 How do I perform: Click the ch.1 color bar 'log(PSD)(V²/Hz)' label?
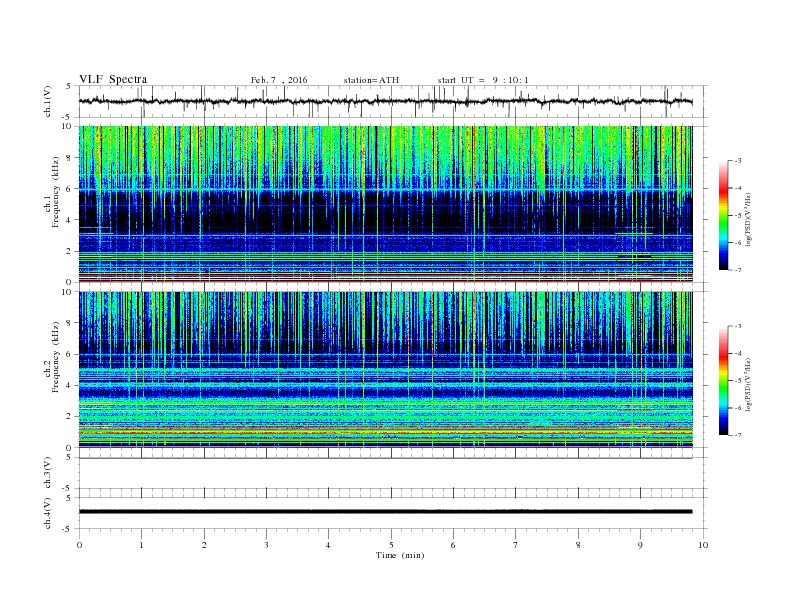749,220
